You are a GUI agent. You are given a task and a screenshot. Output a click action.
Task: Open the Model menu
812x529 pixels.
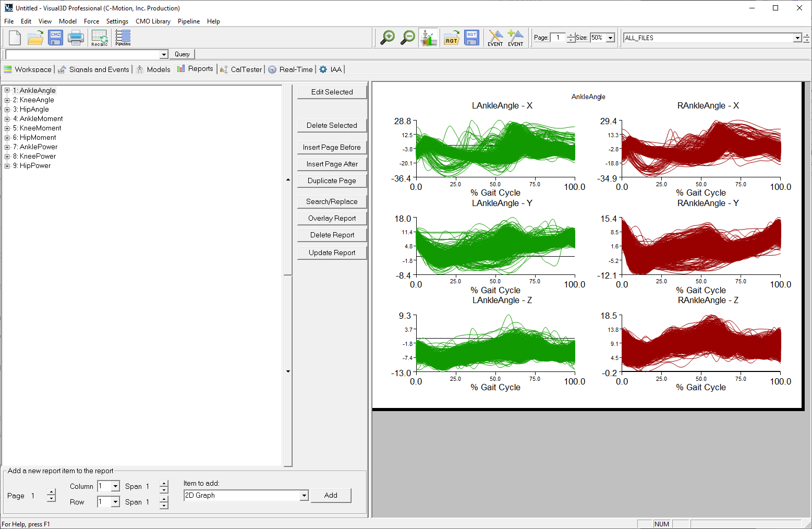[x=68, y=21]
